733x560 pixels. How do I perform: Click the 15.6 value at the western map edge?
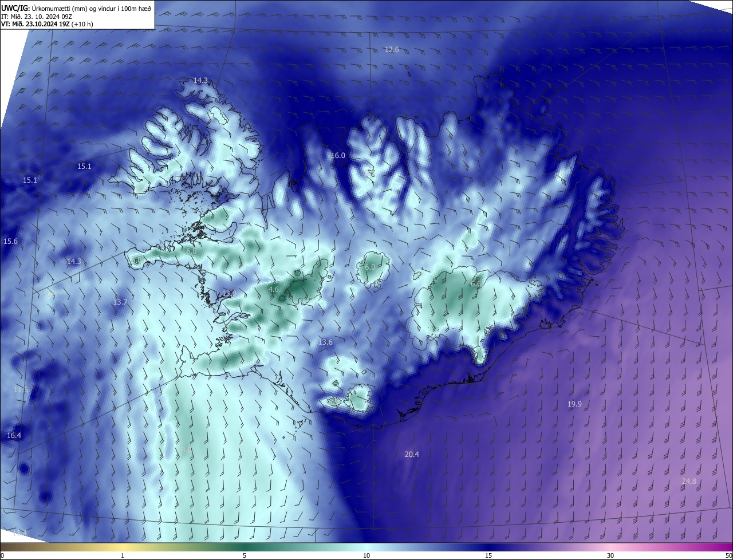(10, 242)
